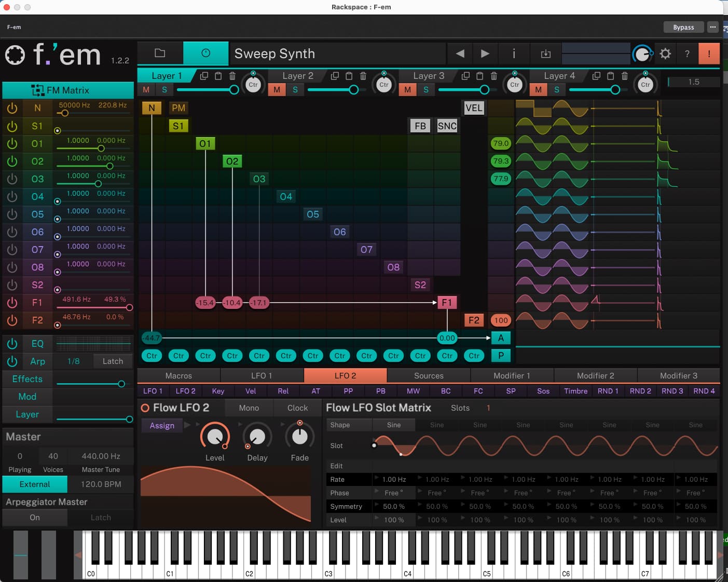Switch to Sources tab
The image size is (728, 582).
(x=429, y=375)
